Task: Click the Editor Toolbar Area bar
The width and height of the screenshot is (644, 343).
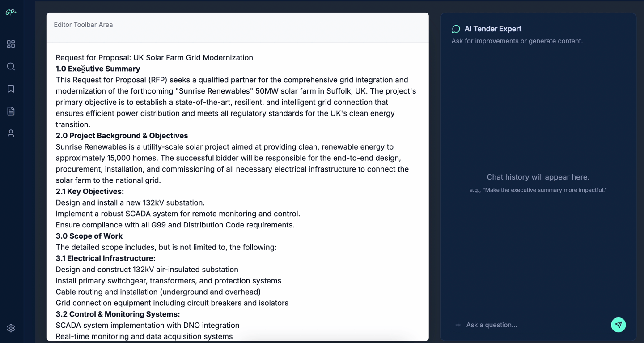Action: tap(237, 25)
